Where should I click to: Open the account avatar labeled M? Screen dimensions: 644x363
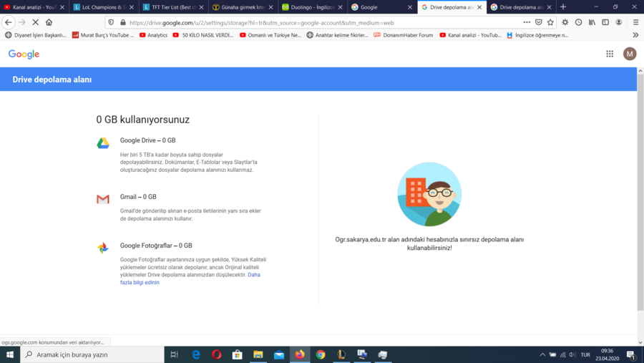[630, 54]
